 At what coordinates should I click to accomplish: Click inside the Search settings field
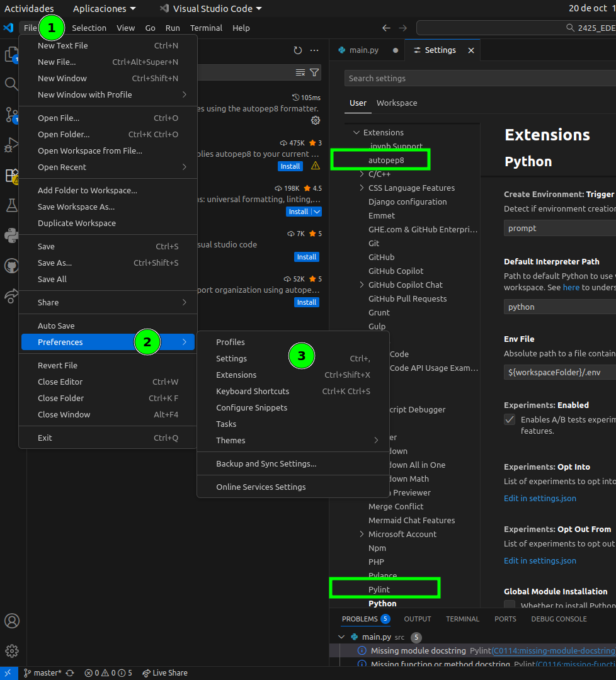pos(441,78)
